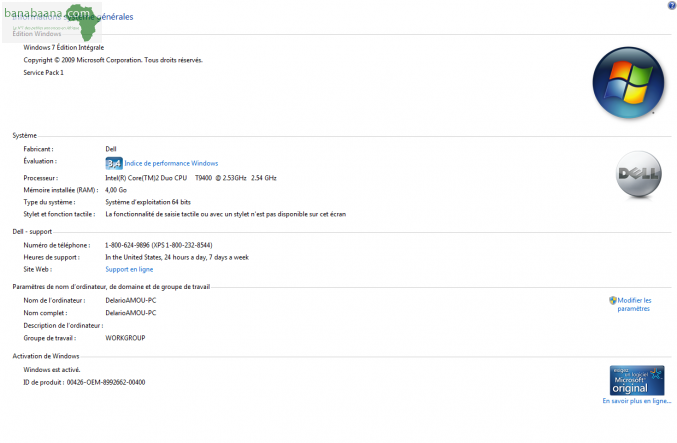
Task: Open the Support en ligne link
Action: point(129,269)
